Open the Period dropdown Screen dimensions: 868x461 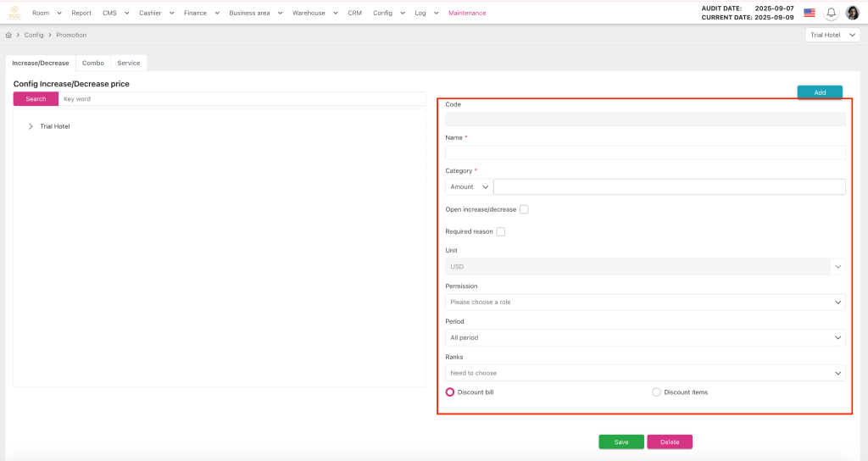tap(644, 337)
